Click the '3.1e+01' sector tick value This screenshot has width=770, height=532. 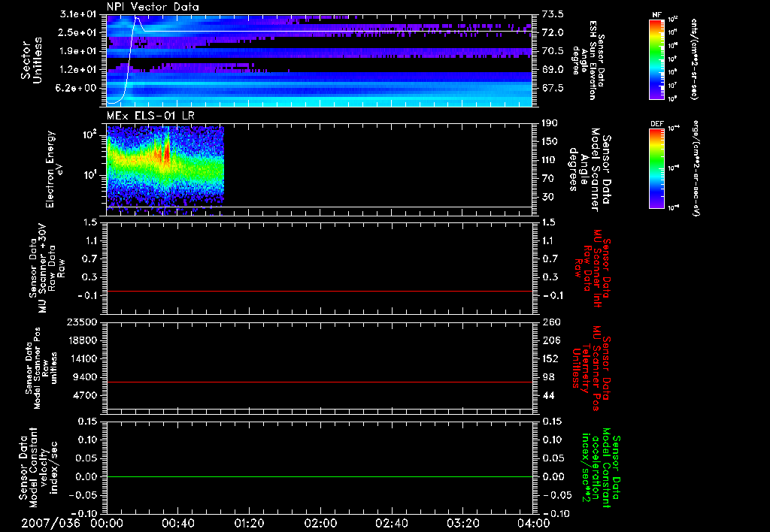[78, 14]
